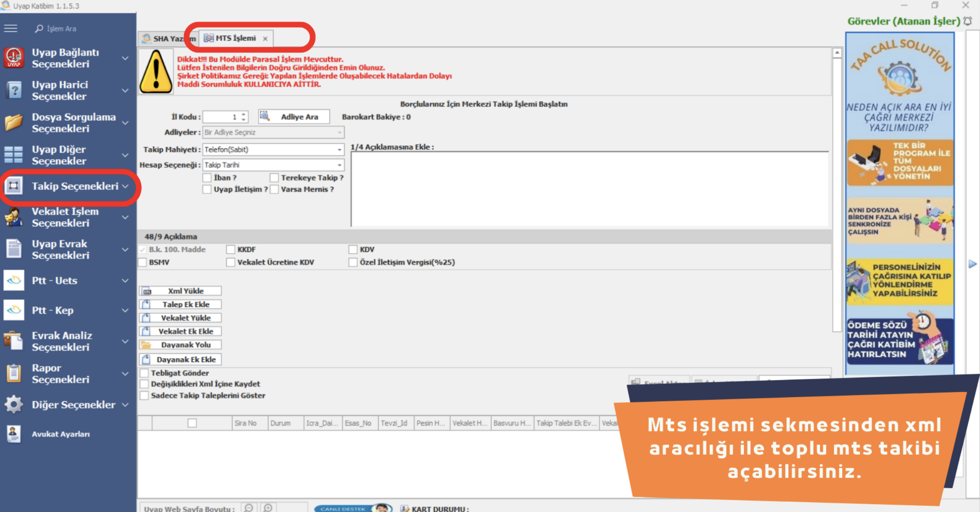Click the Evrak Analiz briefcase icon
The image size is (980, 512).
pyautogui.click(x=14, y=341)
